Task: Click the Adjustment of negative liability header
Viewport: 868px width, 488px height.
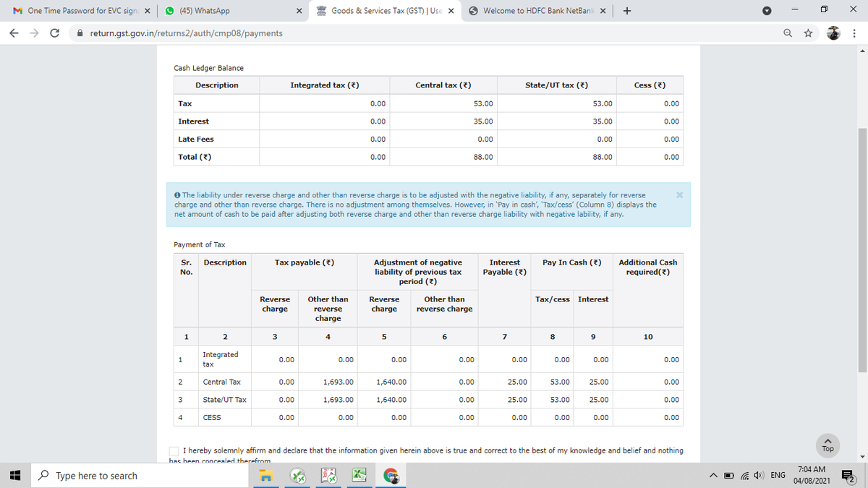Action: pyautogui.click(x=417, y=272)
